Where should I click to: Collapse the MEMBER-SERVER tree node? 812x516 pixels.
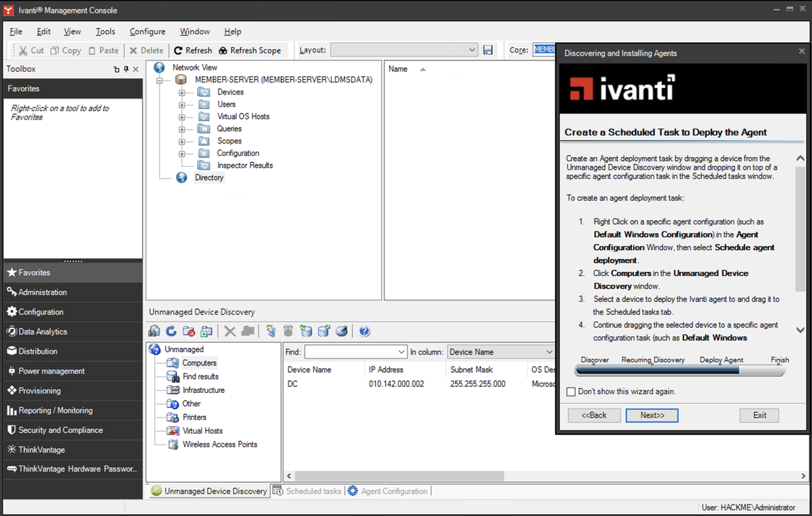click(160, 80)
